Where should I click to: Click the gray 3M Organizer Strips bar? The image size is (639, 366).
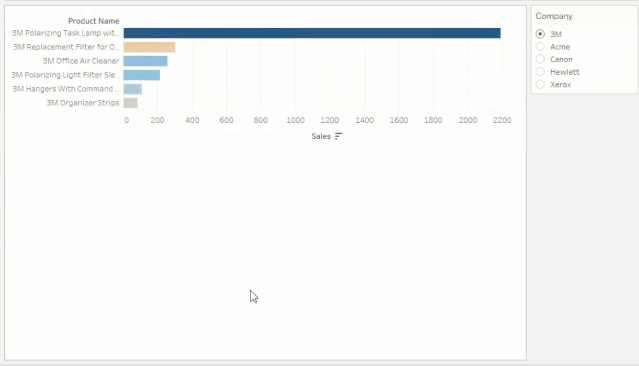point(131,103)
